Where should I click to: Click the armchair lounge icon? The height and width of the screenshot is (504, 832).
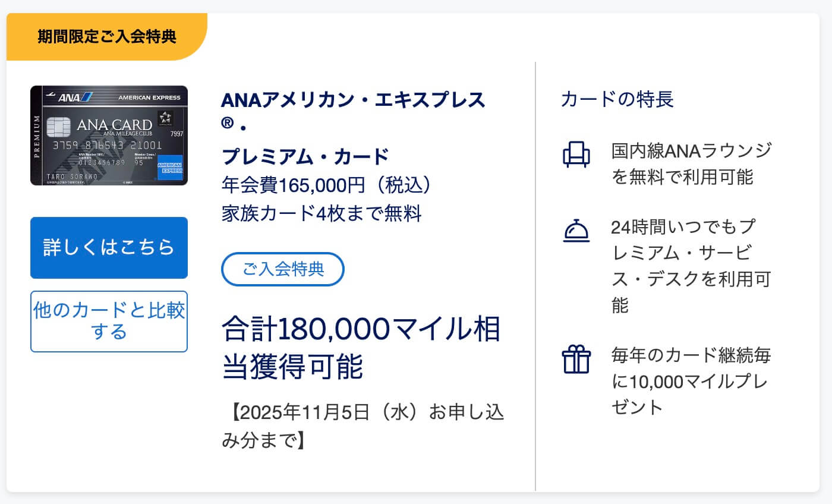click(x=576, y=154)
